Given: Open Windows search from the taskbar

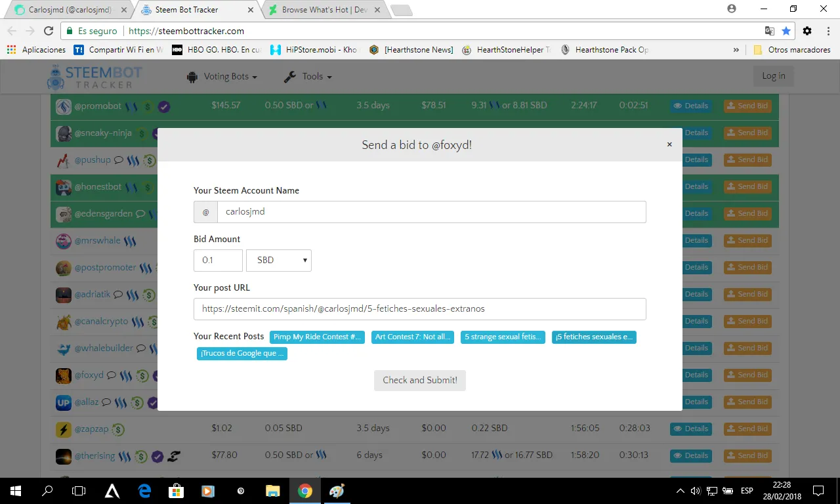Looking at the screenshot, I should click(47, 491).
